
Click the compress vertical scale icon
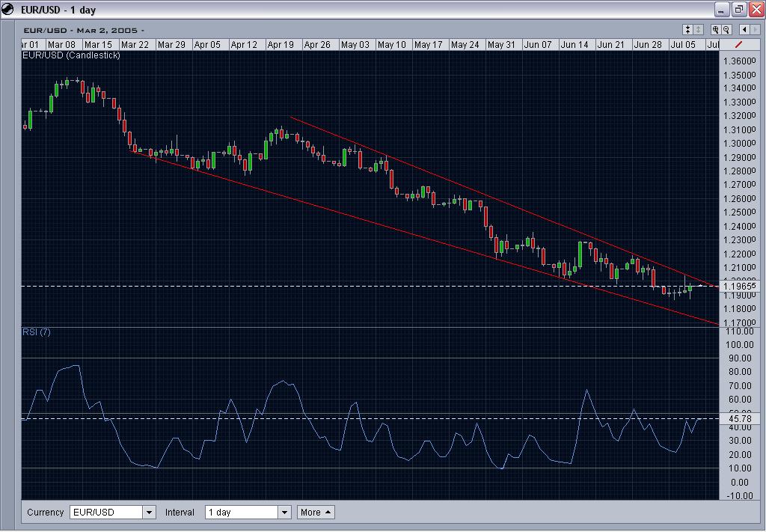coord(686,29)
